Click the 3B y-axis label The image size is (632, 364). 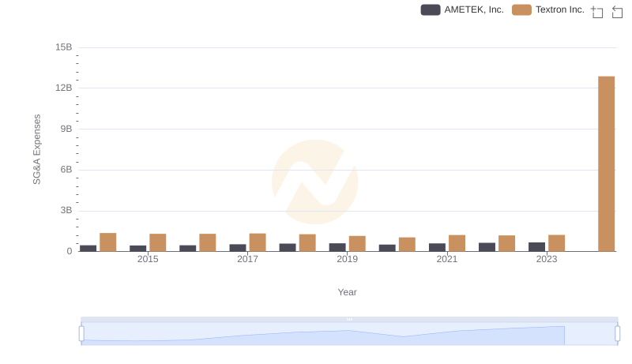[x=66, y=210]
